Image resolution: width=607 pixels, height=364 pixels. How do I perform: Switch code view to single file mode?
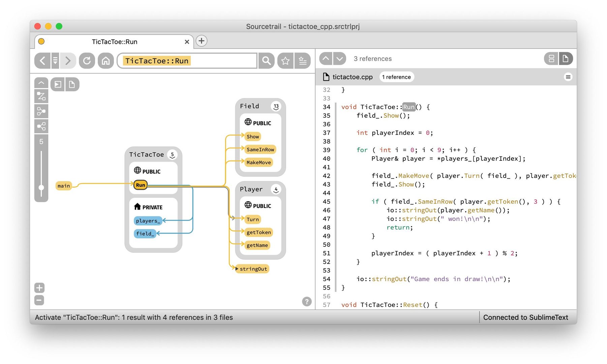pyautogui.click(x=566, y=59)
